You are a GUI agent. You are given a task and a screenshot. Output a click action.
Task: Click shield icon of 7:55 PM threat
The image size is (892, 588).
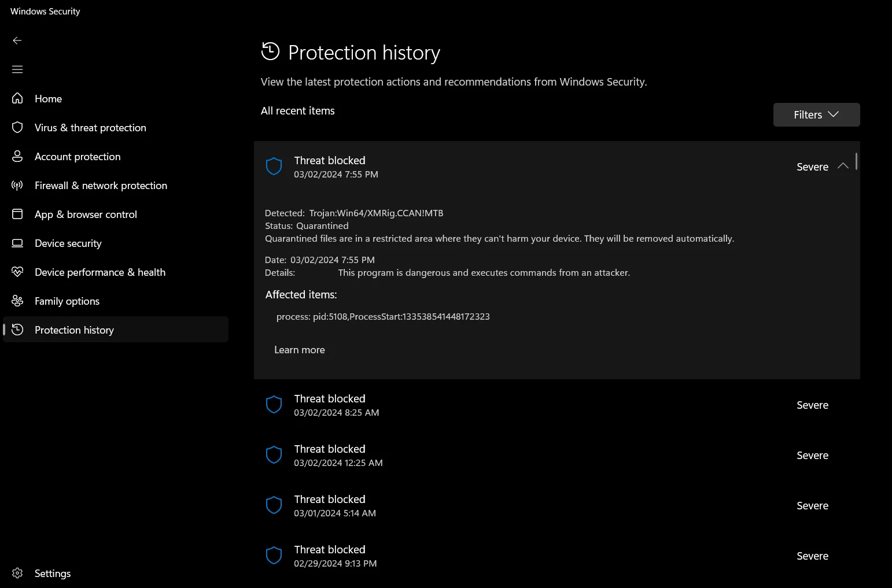(274, 167)
